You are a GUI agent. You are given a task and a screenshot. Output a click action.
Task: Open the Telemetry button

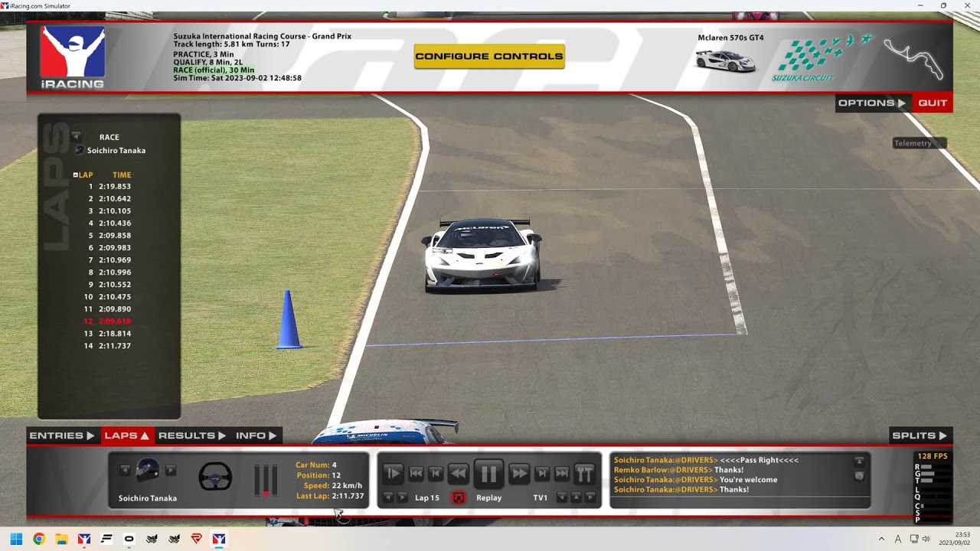919,143
